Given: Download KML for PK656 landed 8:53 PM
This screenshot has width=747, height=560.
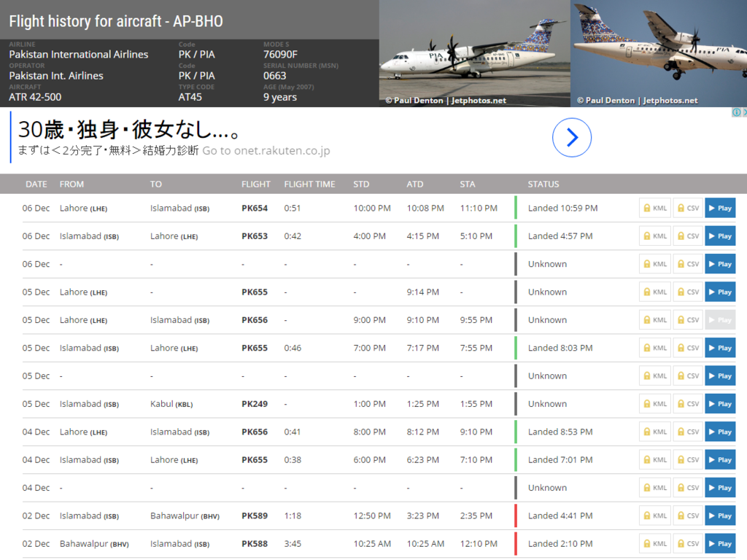Looking at the screenshot, I should point(655,432).
